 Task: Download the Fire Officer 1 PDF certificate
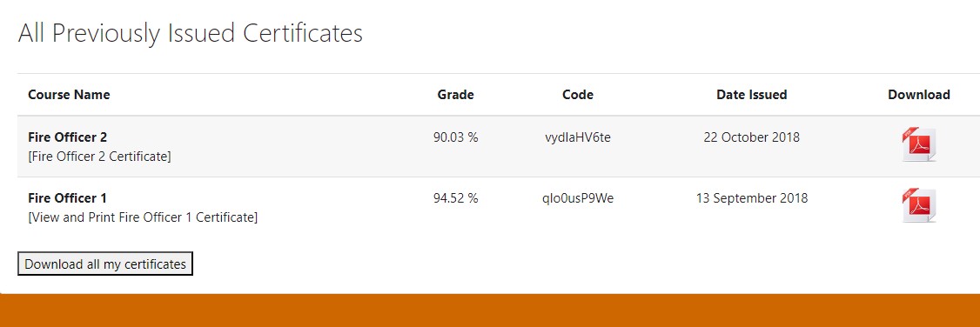point(919,205)
